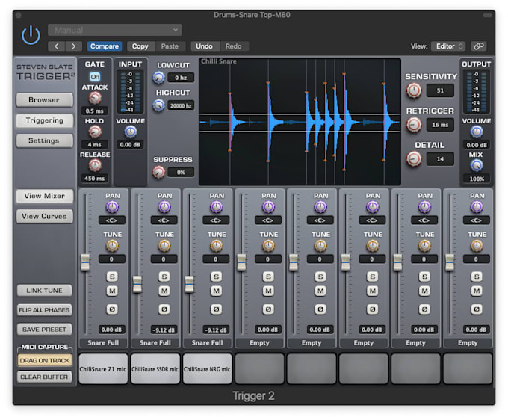This screenshot has height=420, width=508.
Task: Click Pan knob of eighth channel strip
Action: [x=477, y=207]
